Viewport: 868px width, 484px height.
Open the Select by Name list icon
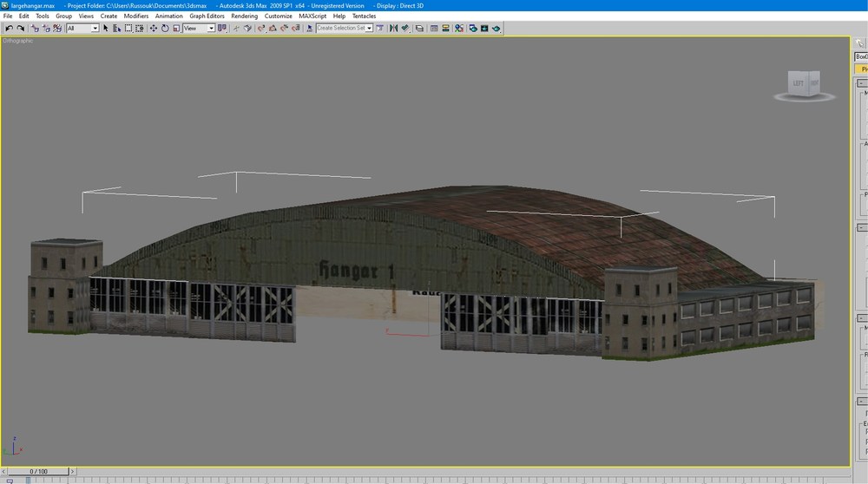pos(117,29)
